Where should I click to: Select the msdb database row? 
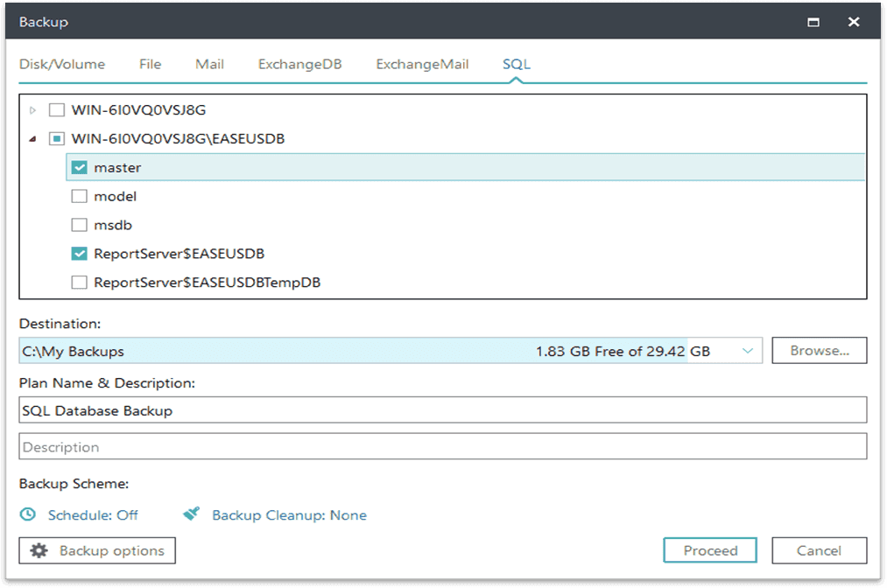click(466, 225)
